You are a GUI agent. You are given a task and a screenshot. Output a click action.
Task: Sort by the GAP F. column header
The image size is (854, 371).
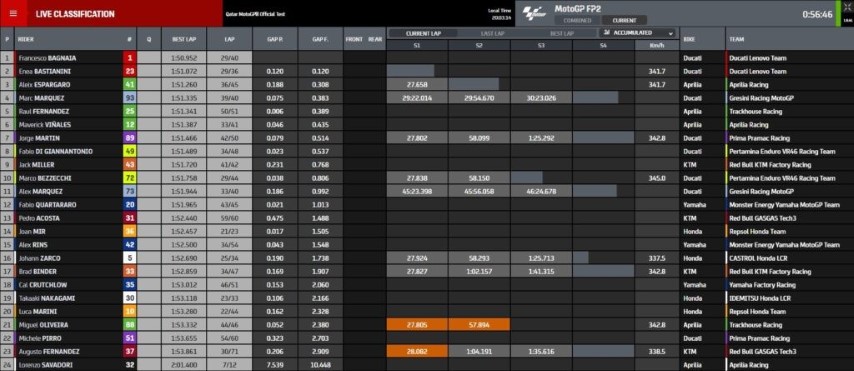(320, 40)
